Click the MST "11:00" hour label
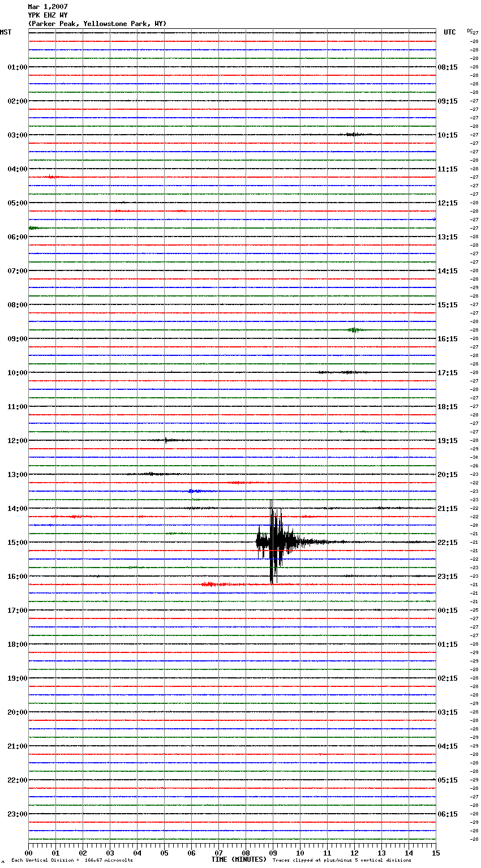 pos(18,407)
